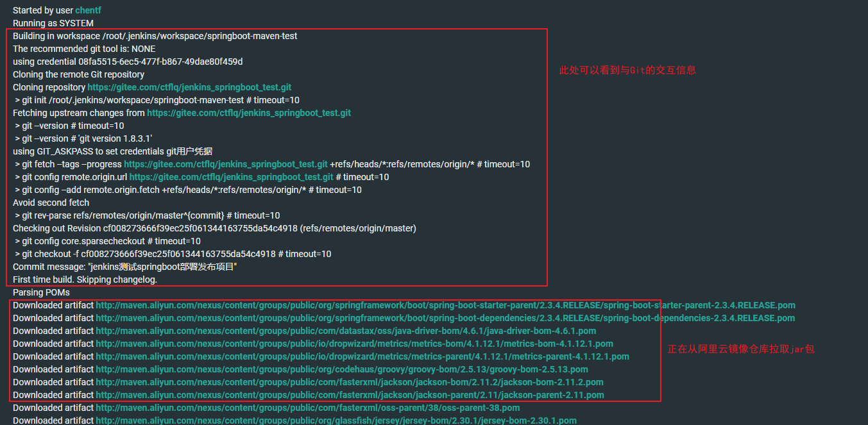Viewport: 868px width, 425px height.
Task: Open jersey-bom-2.30.1.pom artifact link
Action: pyautogui.click(x=336, y=421)
